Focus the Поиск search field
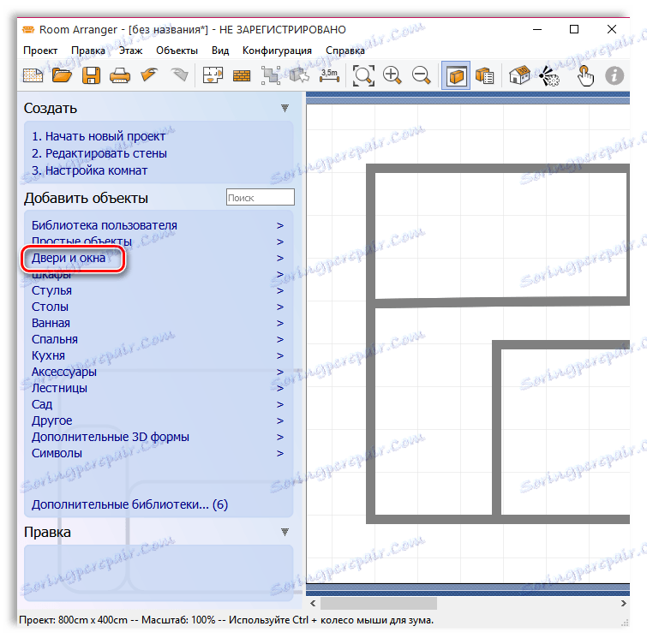 click(x=261, y=198)
